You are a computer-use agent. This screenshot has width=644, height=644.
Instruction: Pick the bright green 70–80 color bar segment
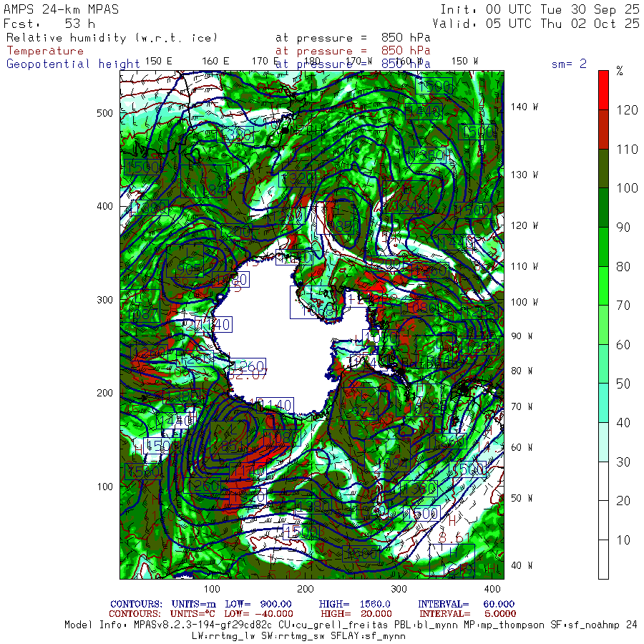[603, 286]
